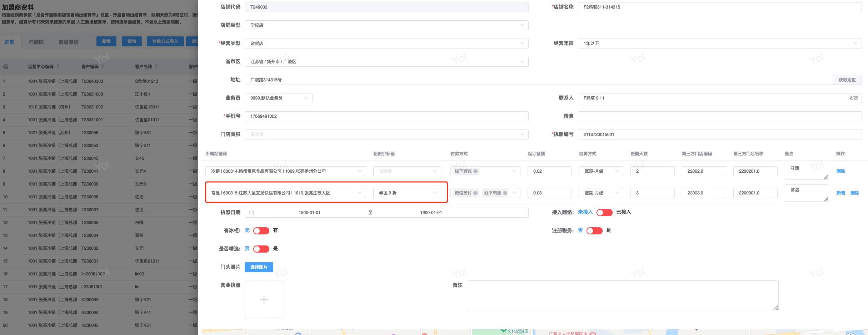Click the 手机号 input field
This screenshot has height=335, width=868.
click(x=386, y=116)
